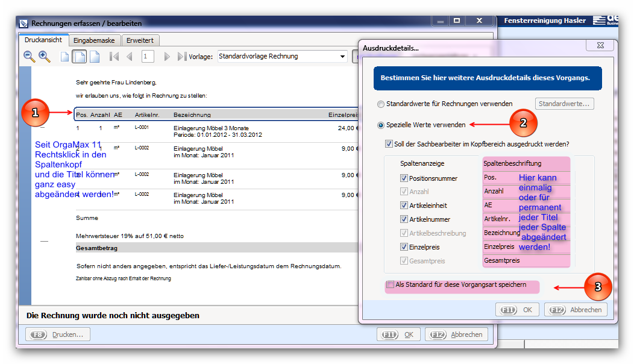Click Mehrwertsteuer 19% line in preview

point(130,236)
